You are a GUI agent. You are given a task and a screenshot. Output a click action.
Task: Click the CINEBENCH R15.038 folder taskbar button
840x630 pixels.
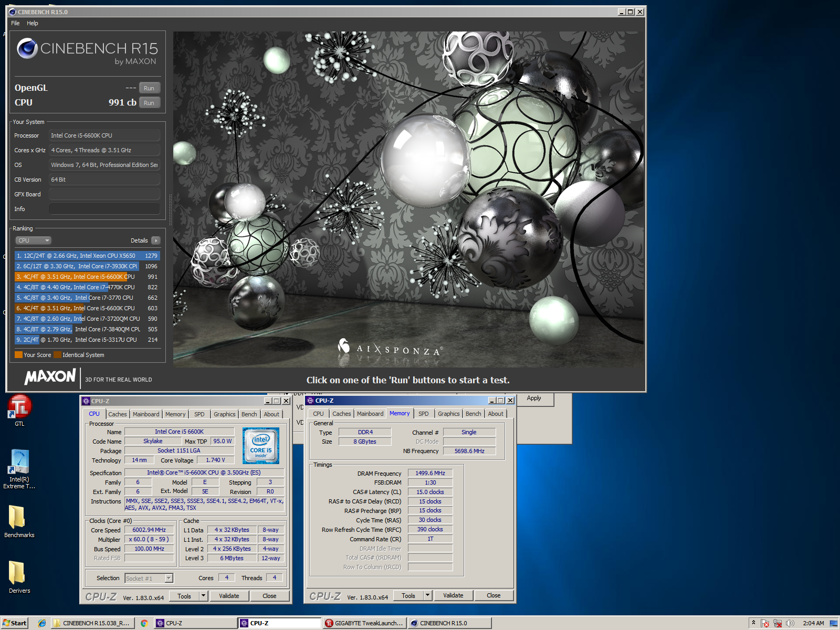point(92,623)
